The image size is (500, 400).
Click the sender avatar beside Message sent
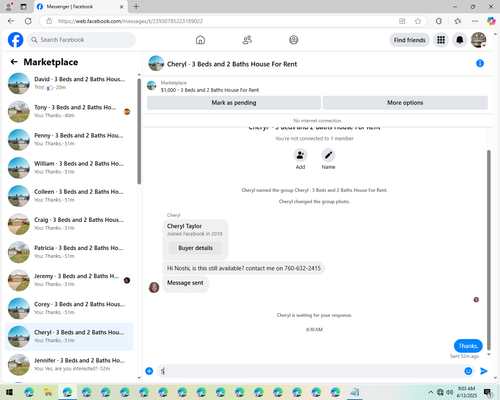(154, 287)
